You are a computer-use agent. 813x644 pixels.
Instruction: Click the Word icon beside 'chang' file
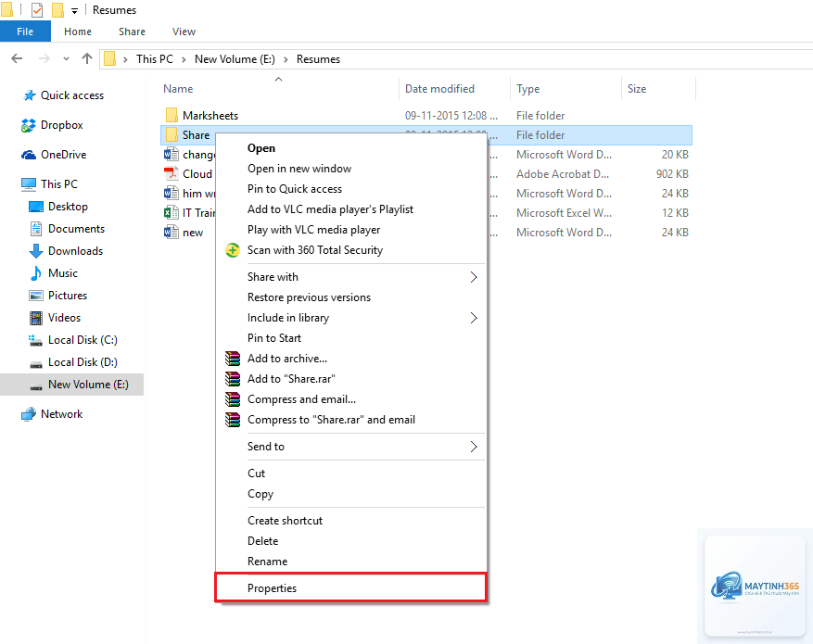(171, 155)
